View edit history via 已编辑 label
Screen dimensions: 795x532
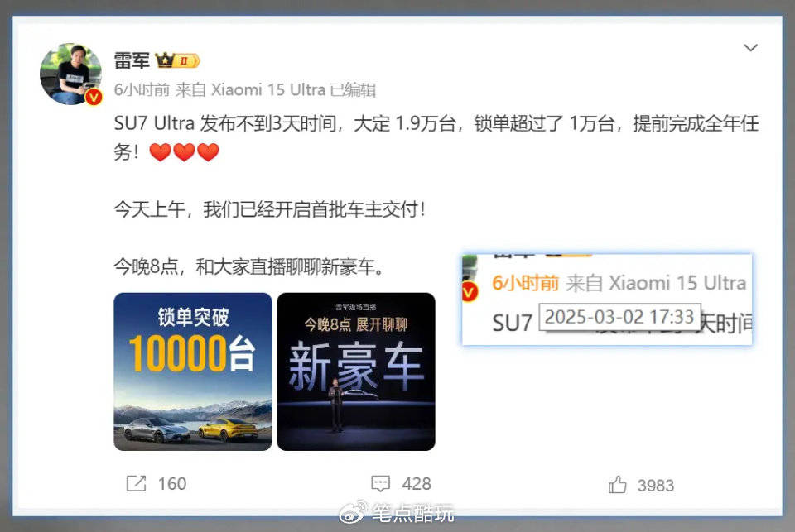(353, 89)
